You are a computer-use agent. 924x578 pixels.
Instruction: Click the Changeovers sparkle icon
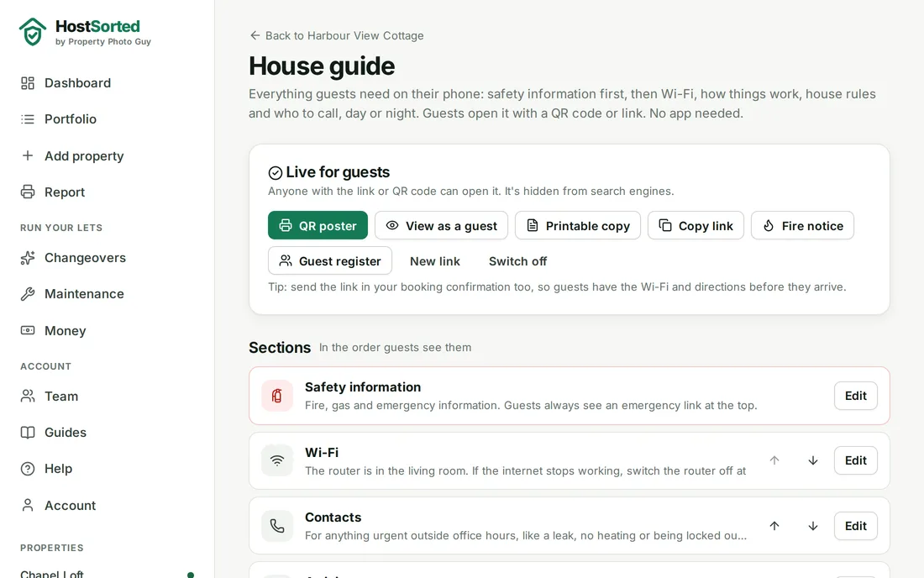tap(28, 258)
